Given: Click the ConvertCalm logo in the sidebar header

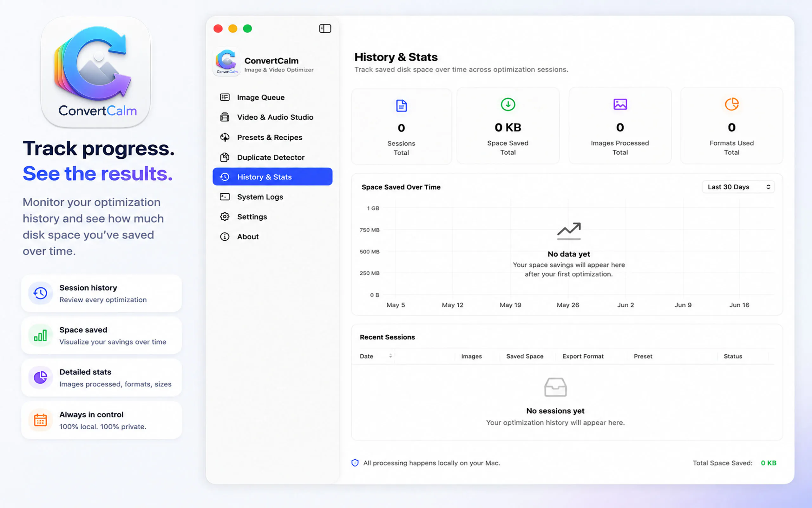Looking at the screenshot, I should tap(226, 62).
